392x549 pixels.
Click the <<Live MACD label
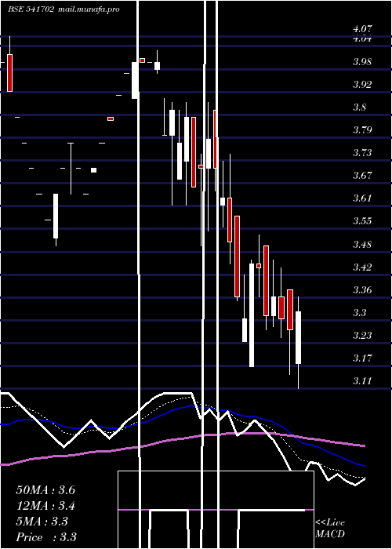tap(330, 528)
